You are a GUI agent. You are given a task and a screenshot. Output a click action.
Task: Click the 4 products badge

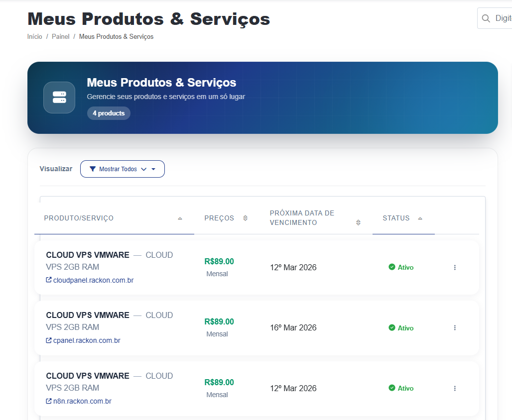pos(109,113)
